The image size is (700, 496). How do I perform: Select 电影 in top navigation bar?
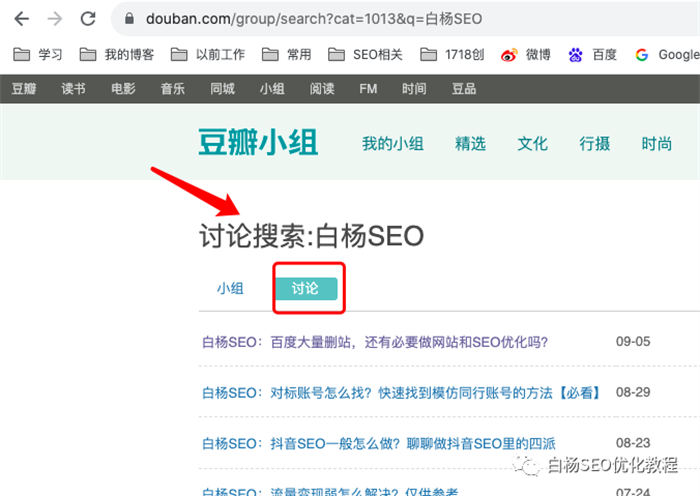[x=123, y=89]
